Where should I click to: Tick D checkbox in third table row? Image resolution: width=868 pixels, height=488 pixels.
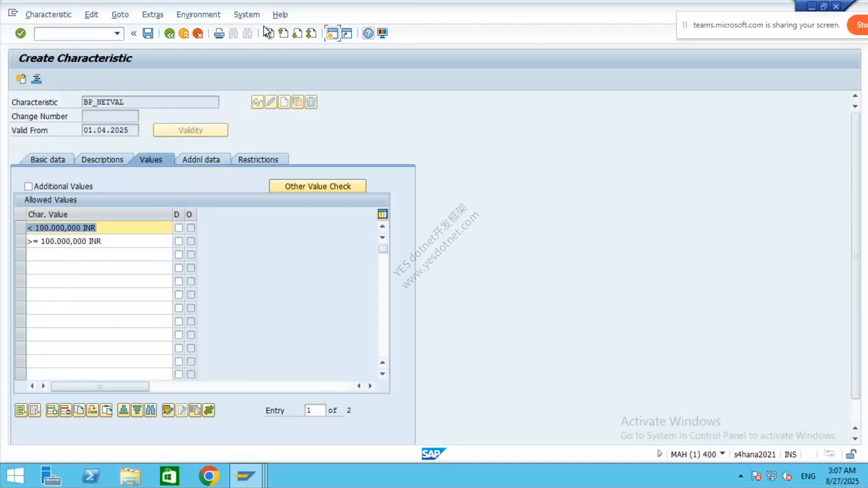coord(179,255)
